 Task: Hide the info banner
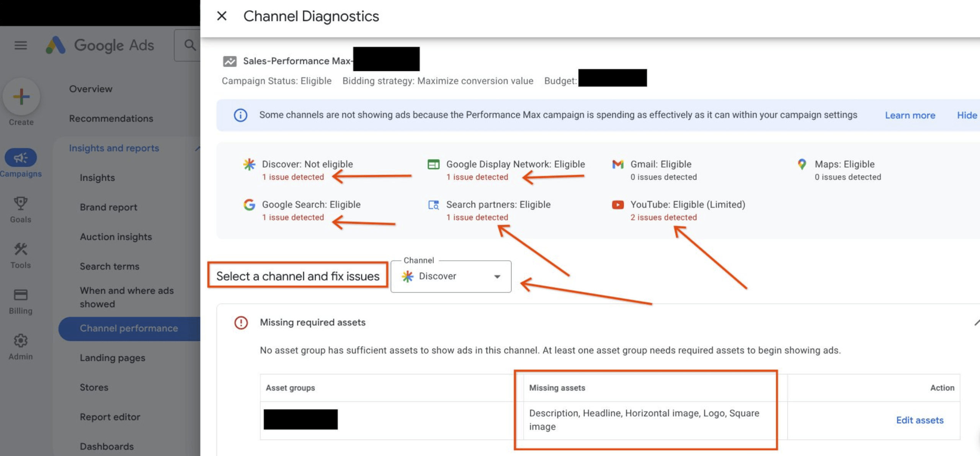[967, 115]
